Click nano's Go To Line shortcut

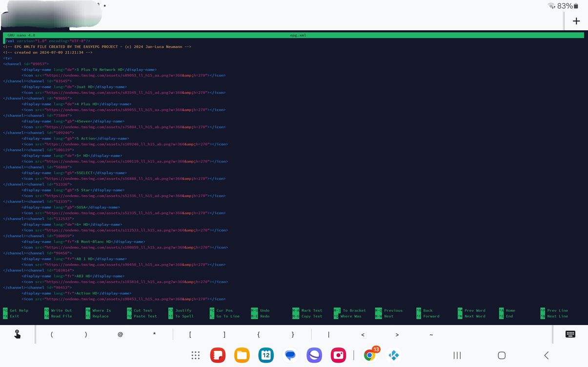click(x=225, y=316)
